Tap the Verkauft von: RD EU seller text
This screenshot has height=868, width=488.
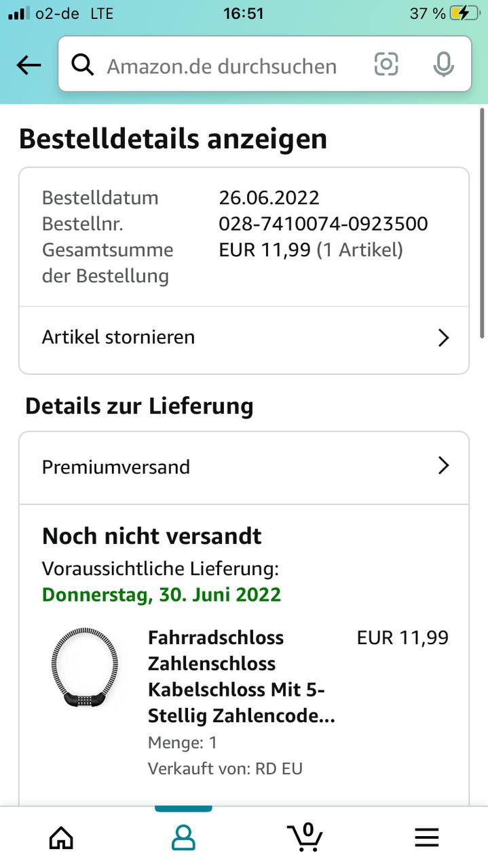tap(225, 768)
